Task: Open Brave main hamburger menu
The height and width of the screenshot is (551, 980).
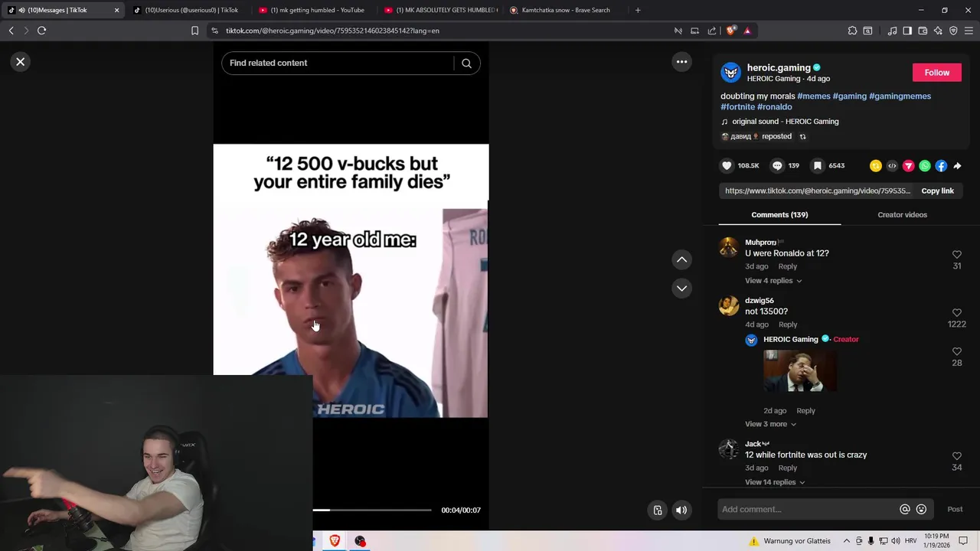Action: pos(969,31)
